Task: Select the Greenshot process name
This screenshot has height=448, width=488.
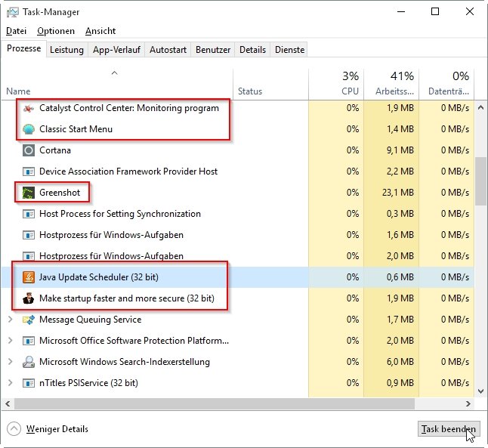Action: 60,193
